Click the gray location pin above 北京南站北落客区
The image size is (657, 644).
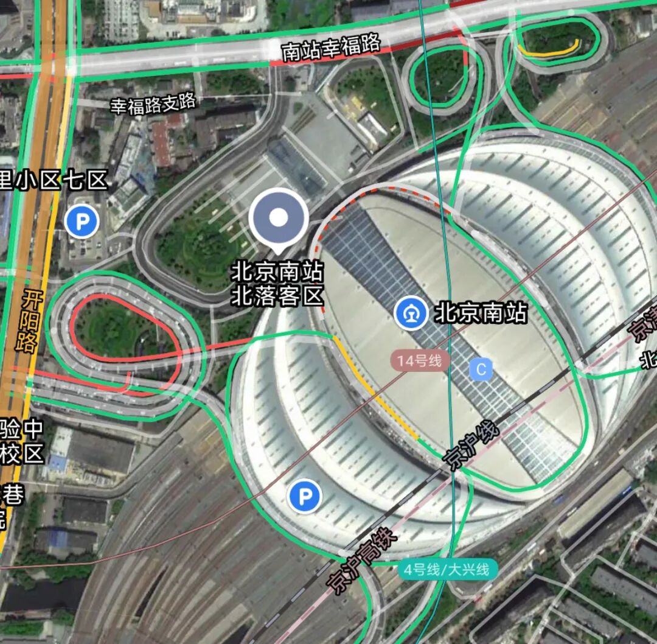pos(279,220)
